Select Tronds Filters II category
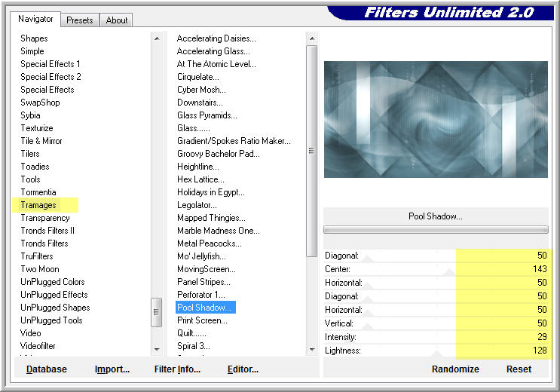Screen dimensions: 560x392 click(47, 231)
